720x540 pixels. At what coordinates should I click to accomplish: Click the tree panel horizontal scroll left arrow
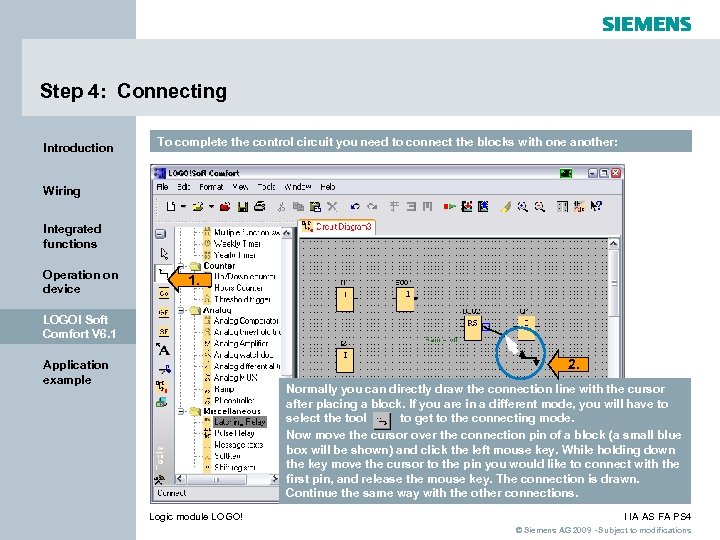pyautogui.click(x=180, y=479)
